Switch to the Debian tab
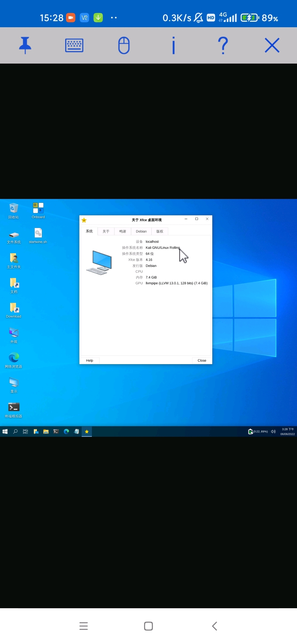The width and height of the screenshot is (297, 644). (x=141, y=231)
